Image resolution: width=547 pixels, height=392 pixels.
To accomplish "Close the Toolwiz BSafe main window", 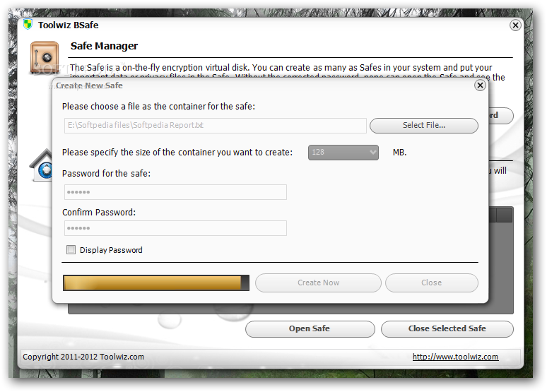I will pyautogui.click(x=515, y=25).
